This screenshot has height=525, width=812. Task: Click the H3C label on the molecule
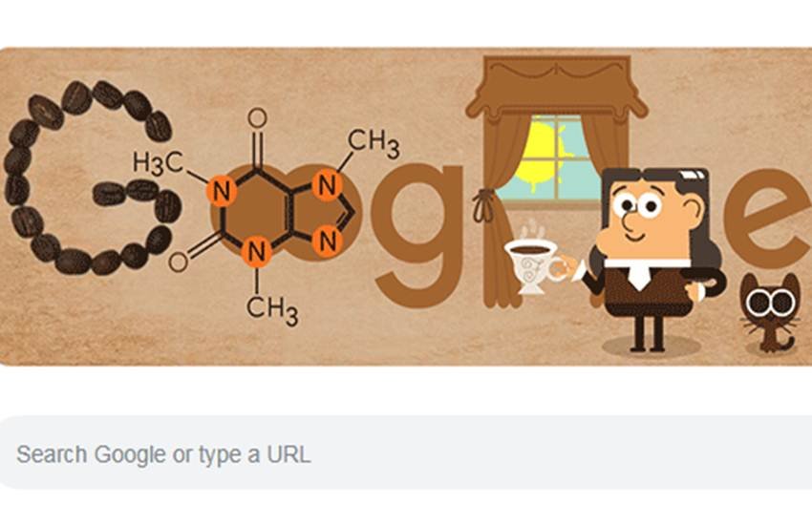point(158,162)
